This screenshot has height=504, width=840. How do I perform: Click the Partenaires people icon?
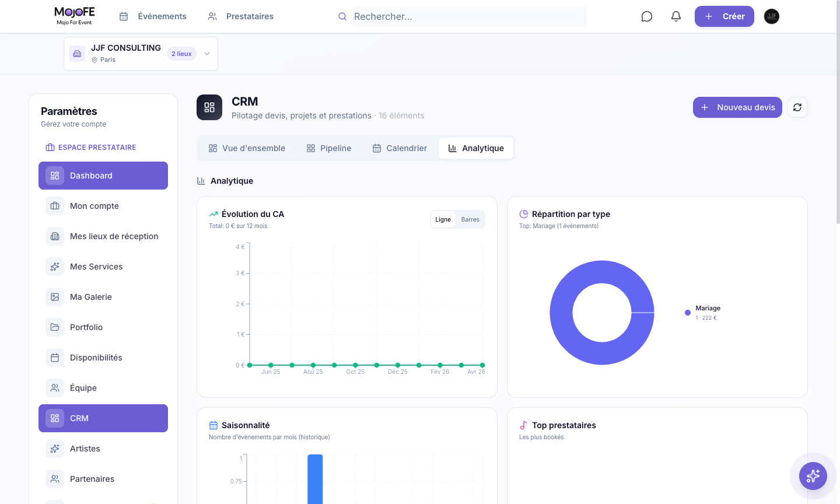click(x=55, y=479)
